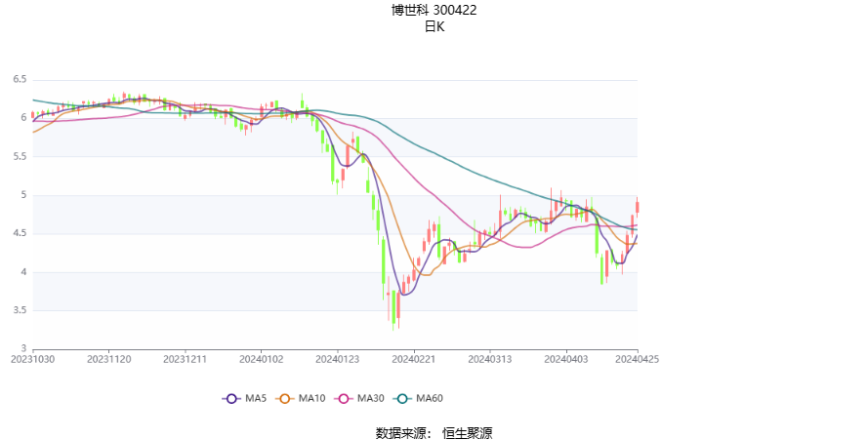The width and height of the screenshot is (868, 440).
Task: Click the y-axis value 6.5
Action: (20, 80)
